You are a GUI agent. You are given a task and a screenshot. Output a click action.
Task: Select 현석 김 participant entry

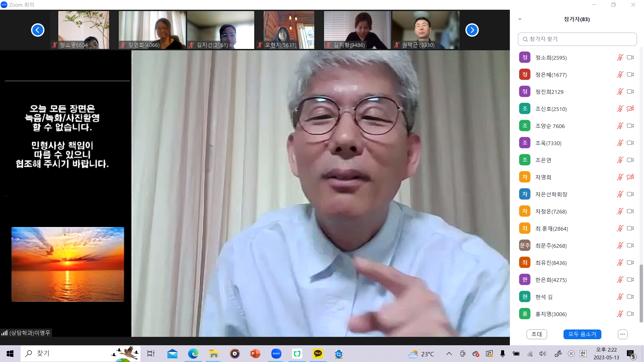544,297
